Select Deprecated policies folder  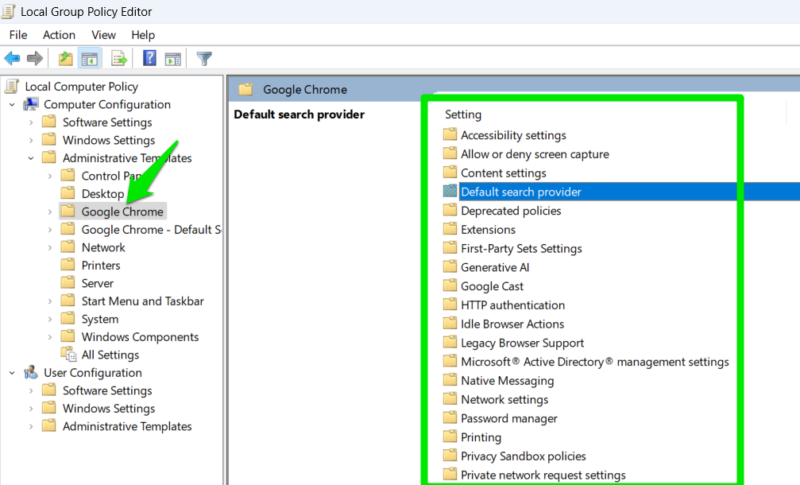coord(511,211)
